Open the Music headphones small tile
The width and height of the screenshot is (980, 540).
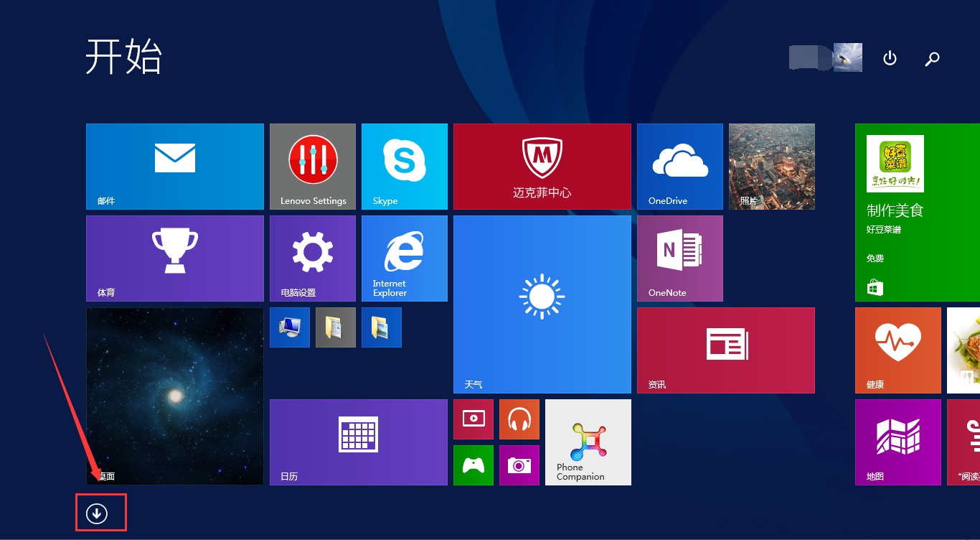pyautogui.click(x=519, y=419)
